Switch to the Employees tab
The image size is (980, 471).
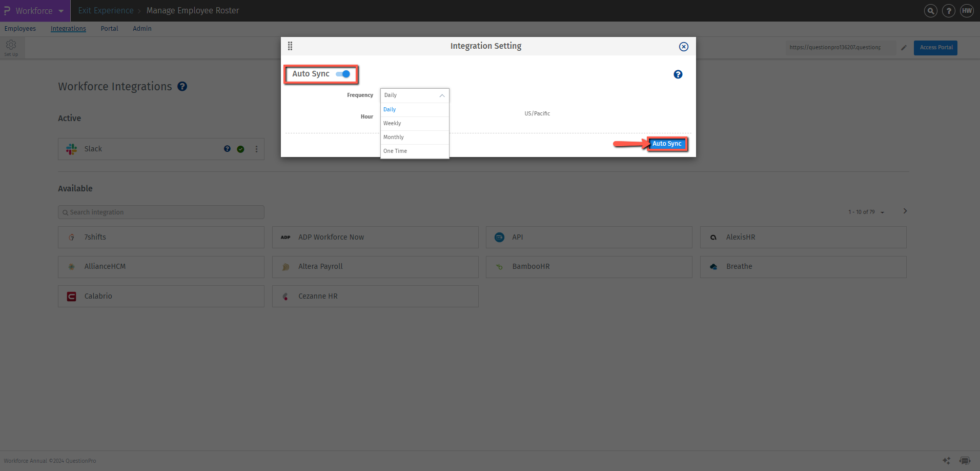(x=20, y=28)
